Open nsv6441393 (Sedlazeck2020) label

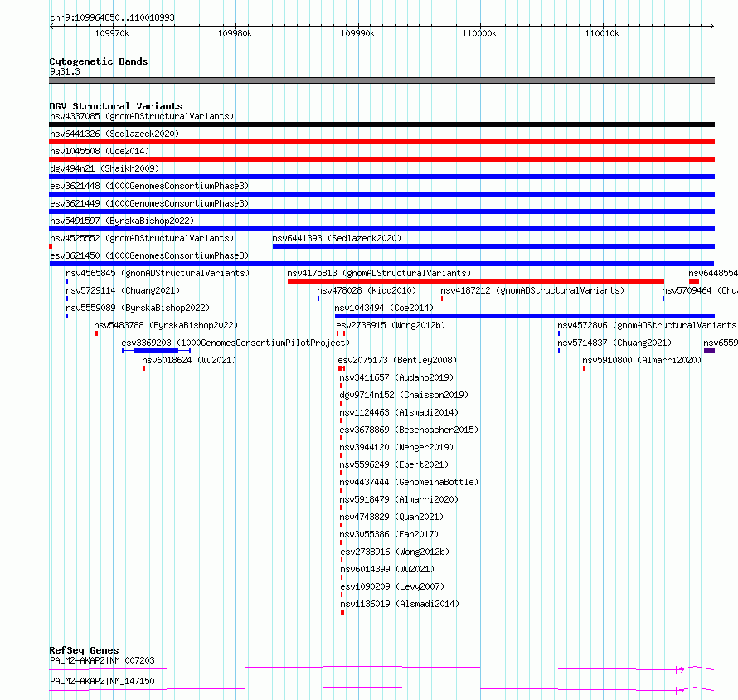(x=337, y=238)
